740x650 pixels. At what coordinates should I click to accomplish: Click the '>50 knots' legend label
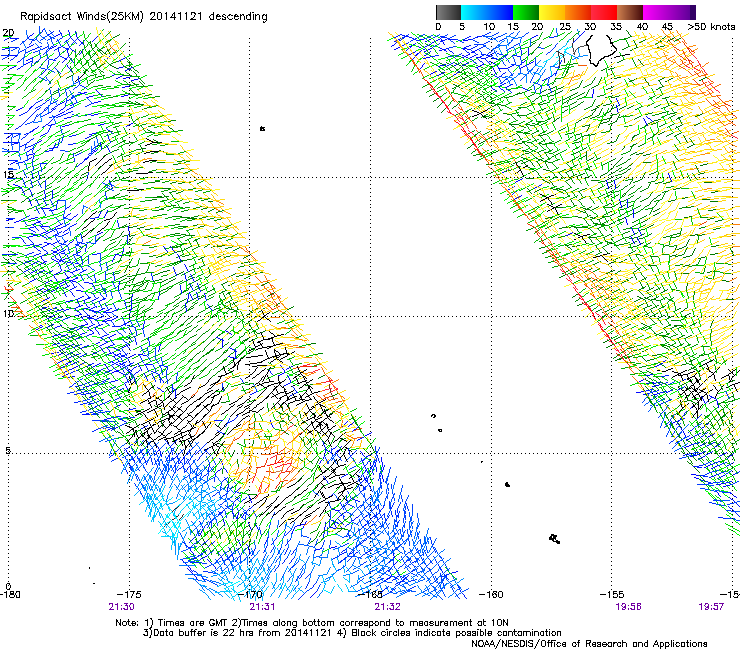pyautogui.click(x=711, y=27)
